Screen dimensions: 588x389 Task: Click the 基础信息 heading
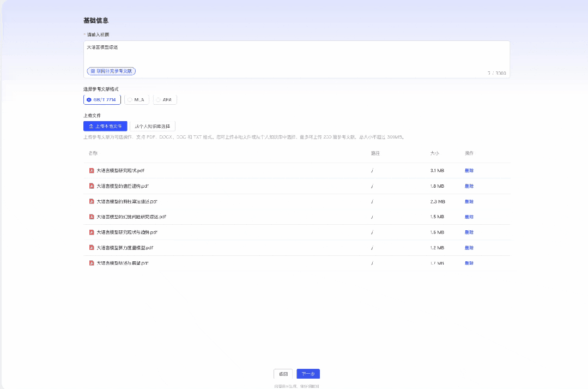click(96, 20)
